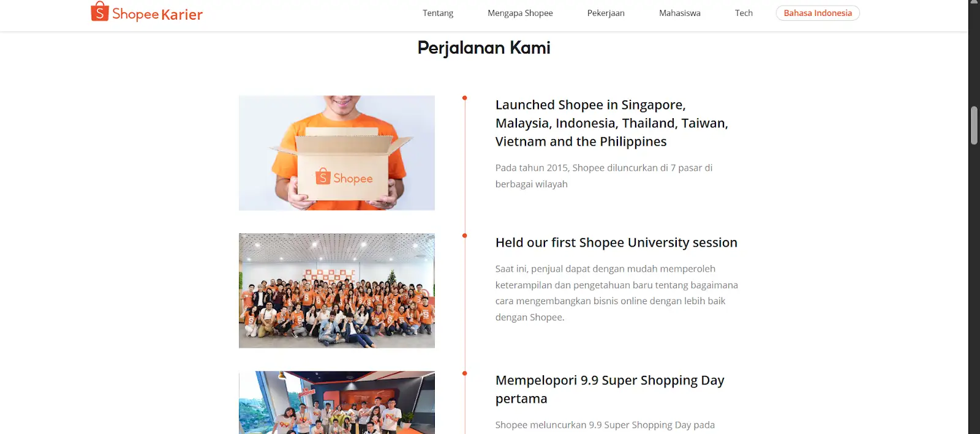Select the Mempelopori 9.9 Super Shopping Day heading
Viewport: 980px width, 434px height.
(609, 389)
